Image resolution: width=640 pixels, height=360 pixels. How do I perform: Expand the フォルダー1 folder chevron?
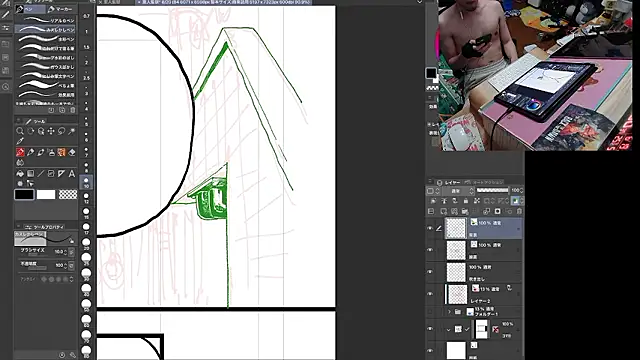(x=449, y=312)
